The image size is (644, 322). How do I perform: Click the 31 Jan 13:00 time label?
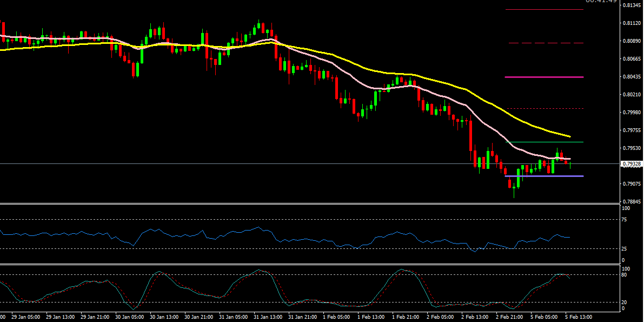(268, 318)
